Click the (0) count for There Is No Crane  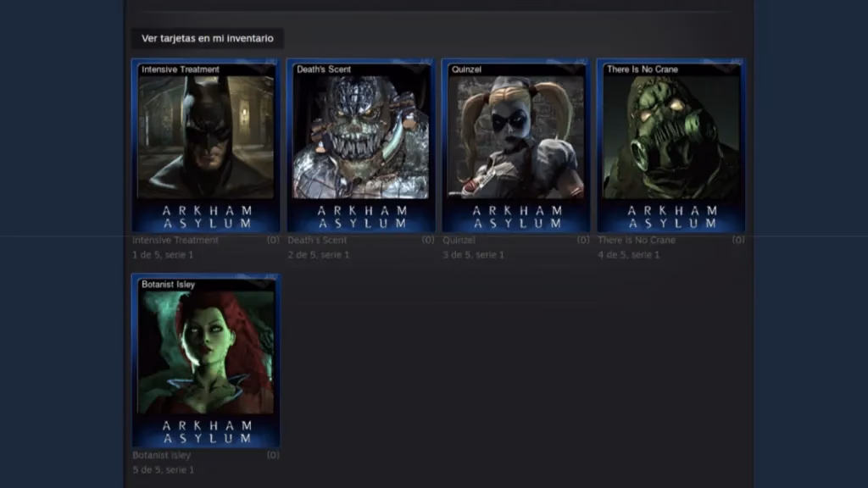pos(738,240)
